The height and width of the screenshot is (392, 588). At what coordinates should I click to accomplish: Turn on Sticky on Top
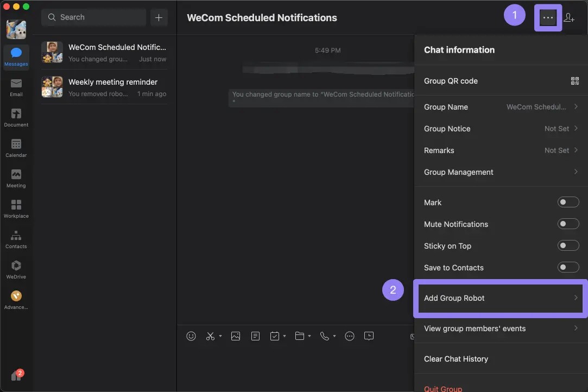click(x=568, y=246)
